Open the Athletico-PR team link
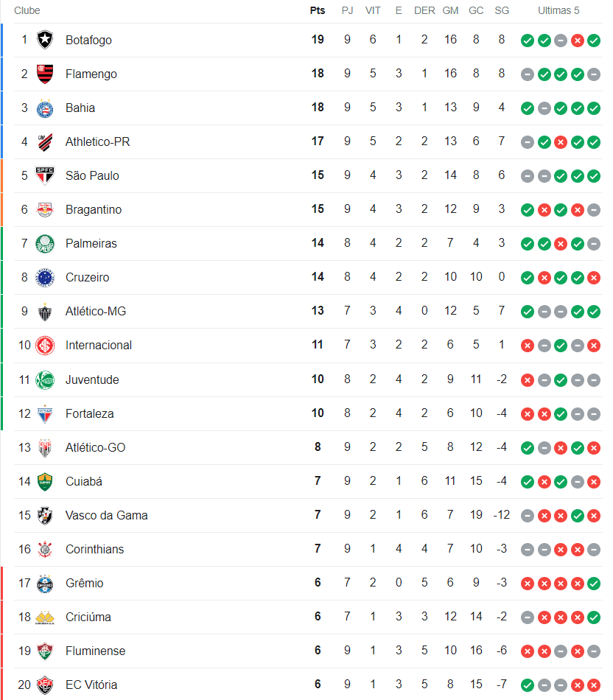The width and height of the screenshot is (613, 700). click(x=97, y=141)
